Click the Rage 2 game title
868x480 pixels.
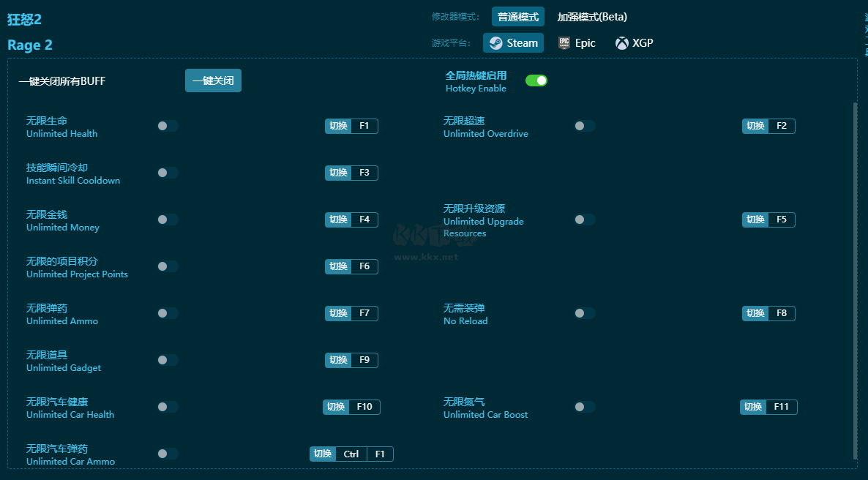[x=30, y=45]
